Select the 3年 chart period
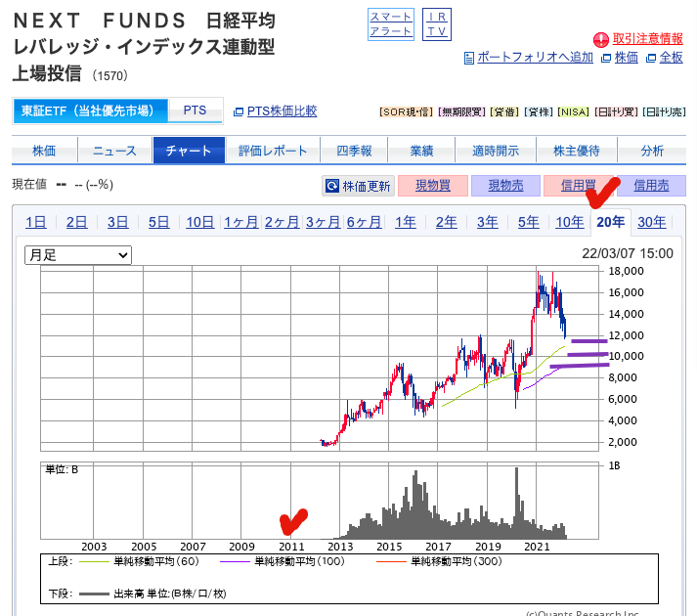This screenshot has width=697, height=616. [x=488, y=222]
